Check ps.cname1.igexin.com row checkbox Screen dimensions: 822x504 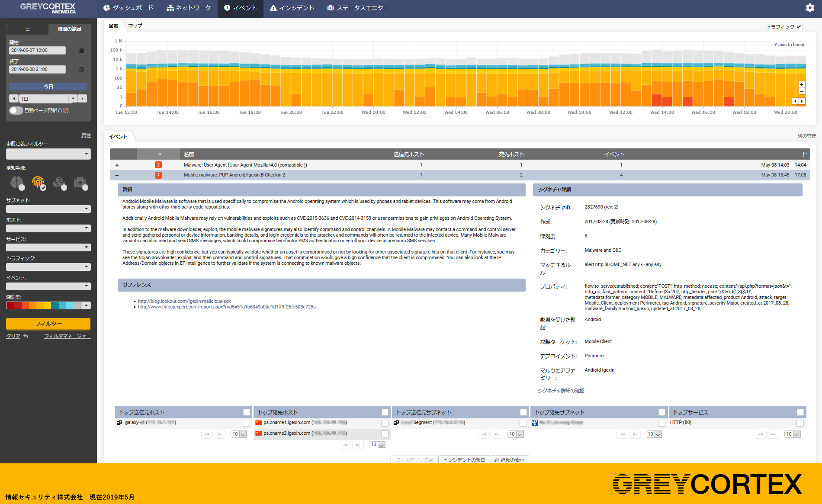click(385, 423)
